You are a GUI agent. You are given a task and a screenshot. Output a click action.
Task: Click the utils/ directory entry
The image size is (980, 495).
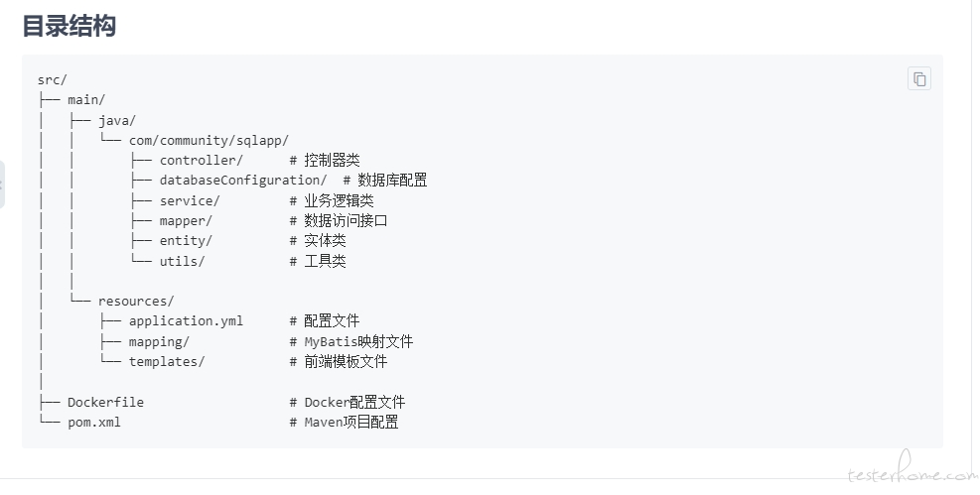click(x=182, y=261)
